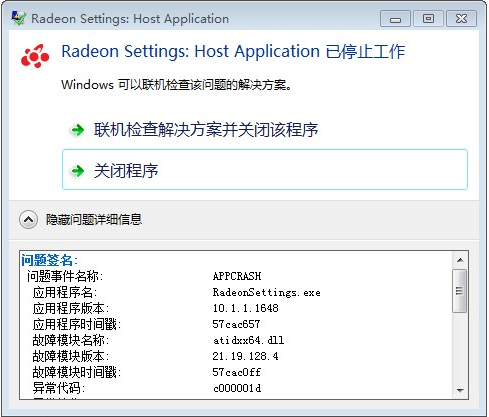The image size is (489, 417).
Task: Click the 应用程序时间戳 label
Action: click(x=77, y=324)
